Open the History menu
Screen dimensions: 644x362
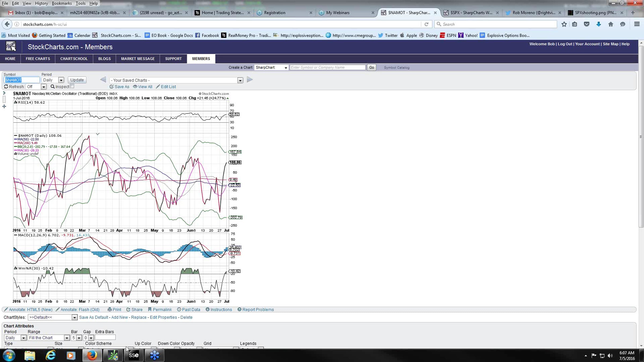(41, 3)
